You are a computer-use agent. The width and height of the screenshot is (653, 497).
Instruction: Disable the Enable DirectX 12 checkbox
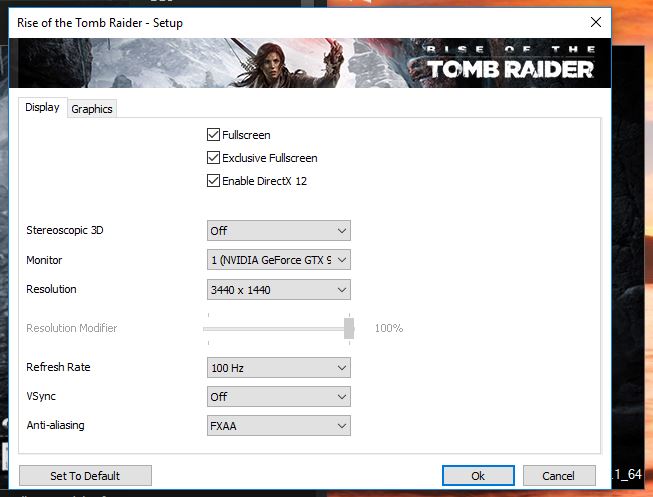214,180
